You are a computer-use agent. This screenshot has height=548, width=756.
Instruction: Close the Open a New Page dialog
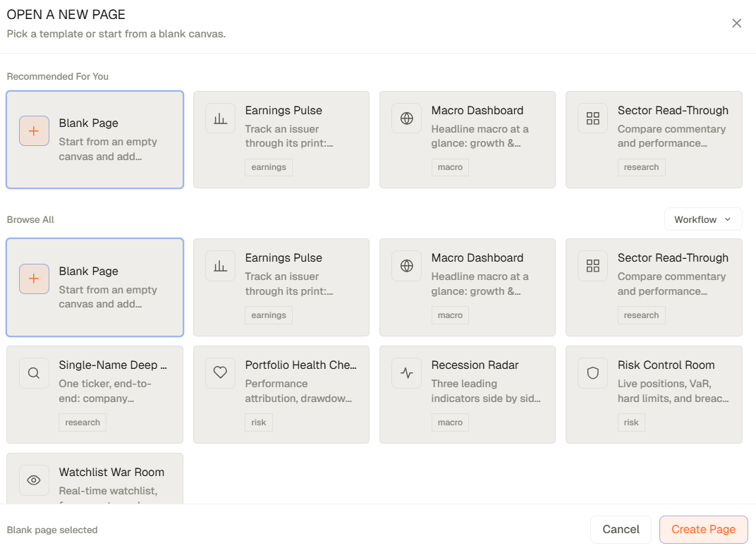pos(736,23)
